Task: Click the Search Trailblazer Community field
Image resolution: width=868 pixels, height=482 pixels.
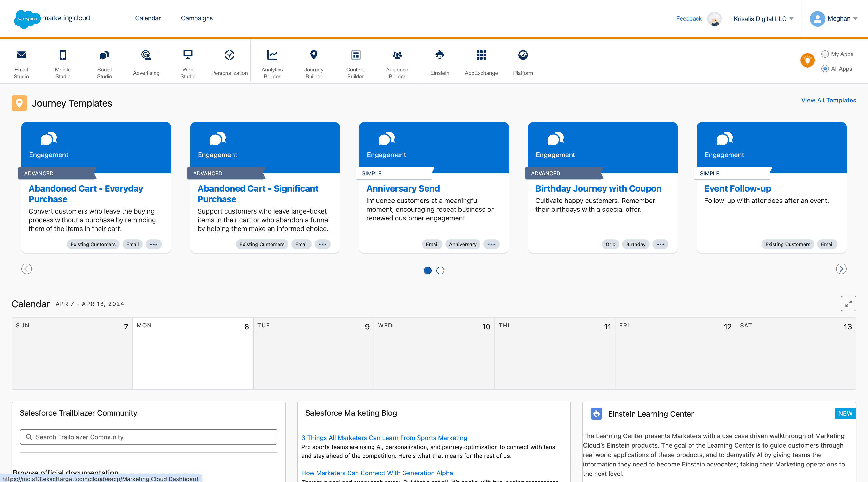Action: pyautogui.click(x=148, y=437)
